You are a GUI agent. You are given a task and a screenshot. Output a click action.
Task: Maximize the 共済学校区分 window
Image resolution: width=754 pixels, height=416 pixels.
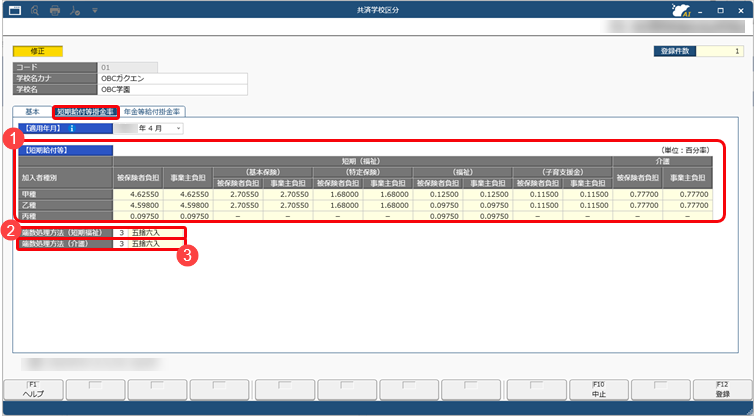720,11
